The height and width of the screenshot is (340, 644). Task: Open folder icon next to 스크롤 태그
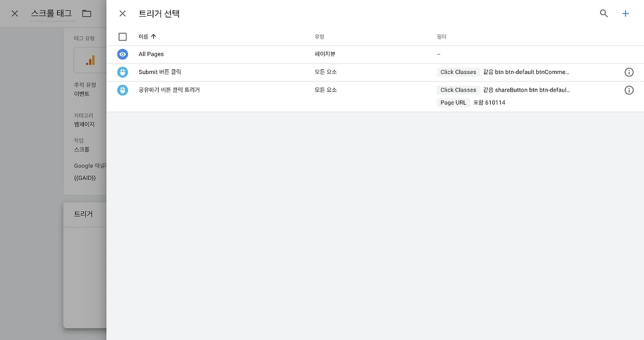click(x=87, y=14)
